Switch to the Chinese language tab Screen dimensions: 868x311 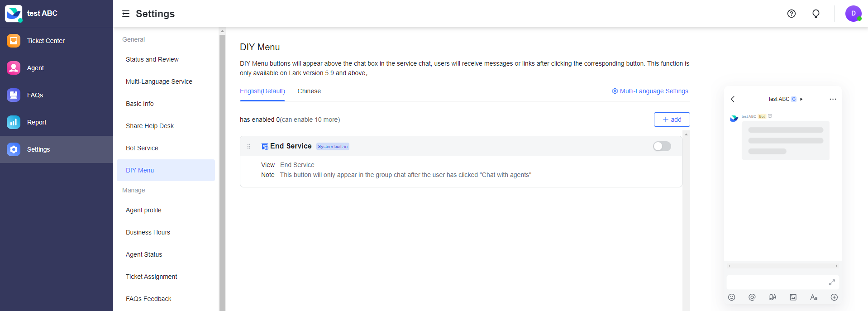point(309,91)
